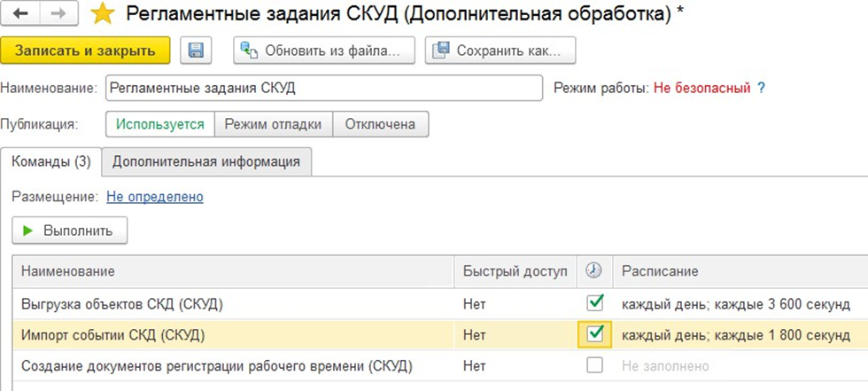
Task: Open the Не определено placement link
Action: point(155,197)
